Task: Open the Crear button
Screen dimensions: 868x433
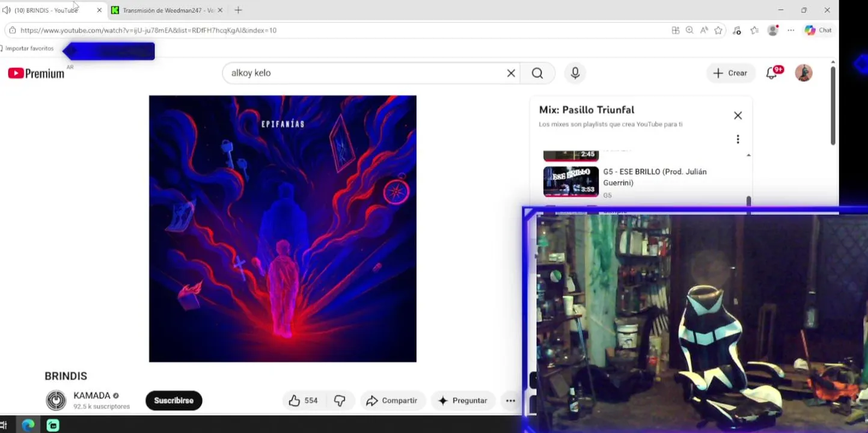Action: (730, 73)
